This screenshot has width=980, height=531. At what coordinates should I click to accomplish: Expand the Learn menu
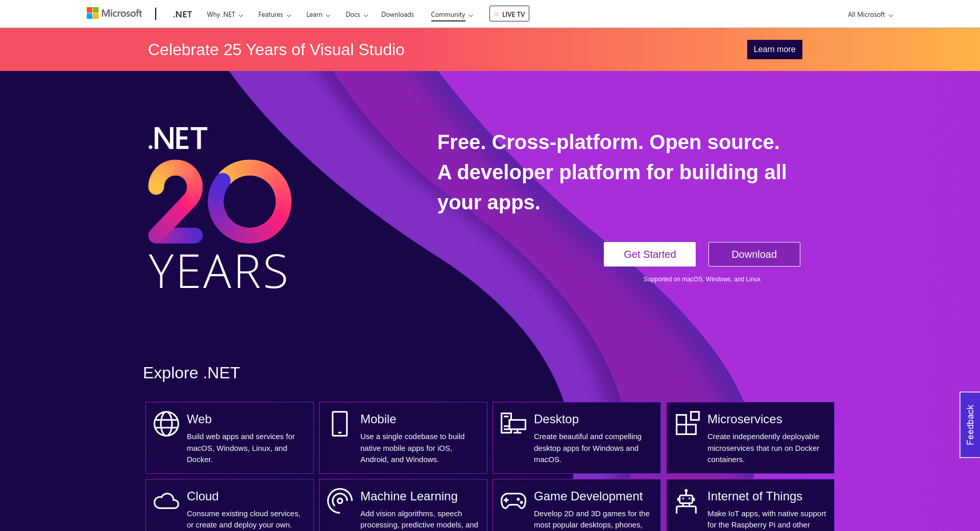point(318,14)
